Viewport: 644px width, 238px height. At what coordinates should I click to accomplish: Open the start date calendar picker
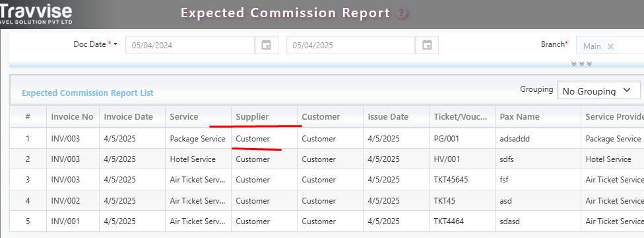pos(267,45)
